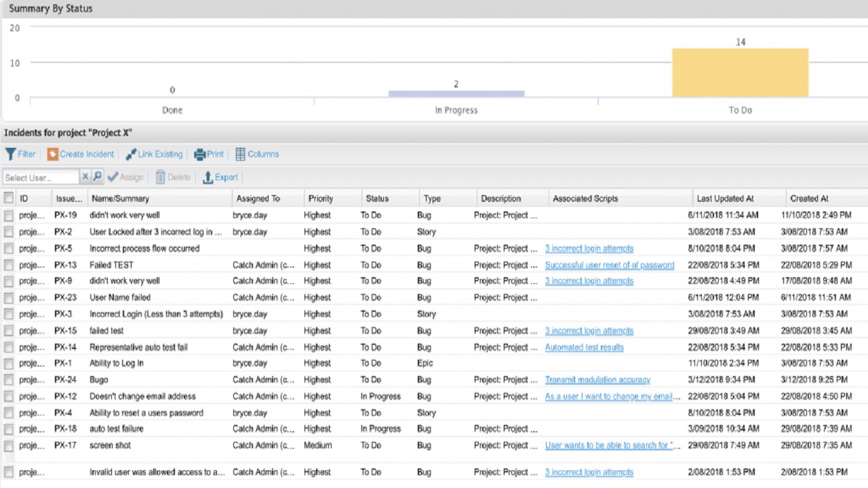Open the 'Automated test results' script link
The height and width of the screenshot is (488, 868).
coord(585,347)
